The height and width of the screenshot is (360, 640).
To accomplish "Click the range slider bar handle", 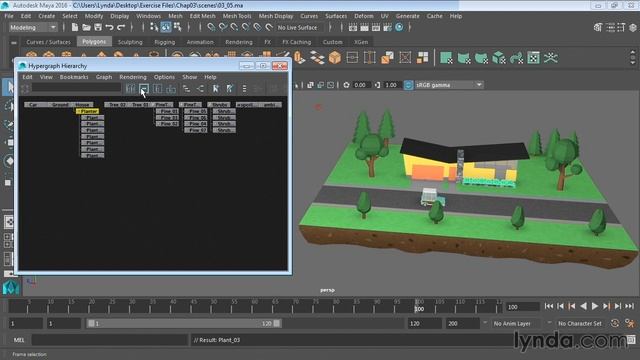I will pos(183,323).
